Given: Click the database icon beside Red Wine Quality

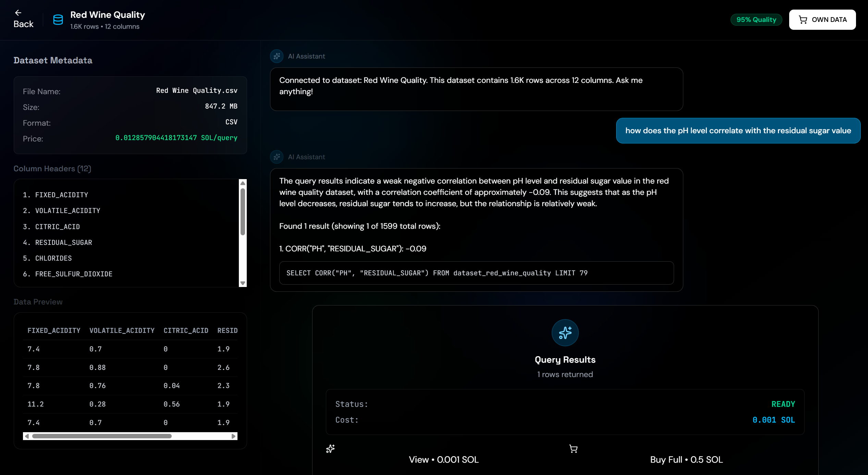Looking at the screenshot, I should [58, 20].
